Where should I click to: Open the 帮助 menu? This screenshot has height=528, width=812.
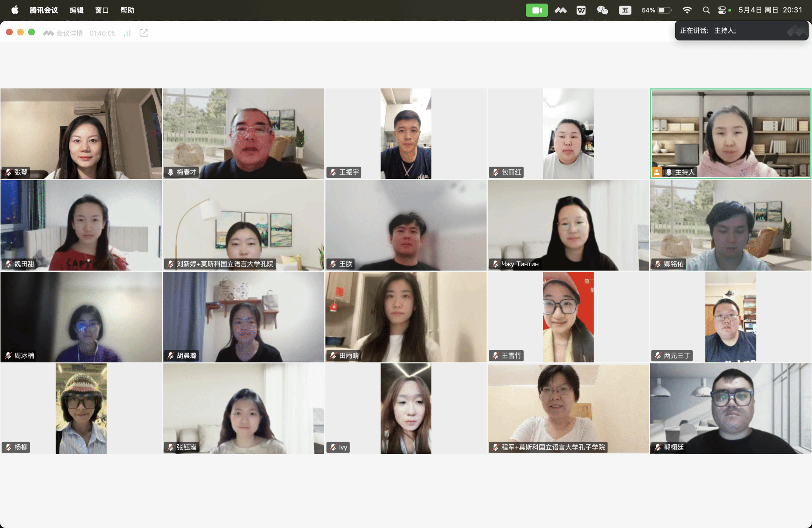pyautogui.click(x=127, y=10)
